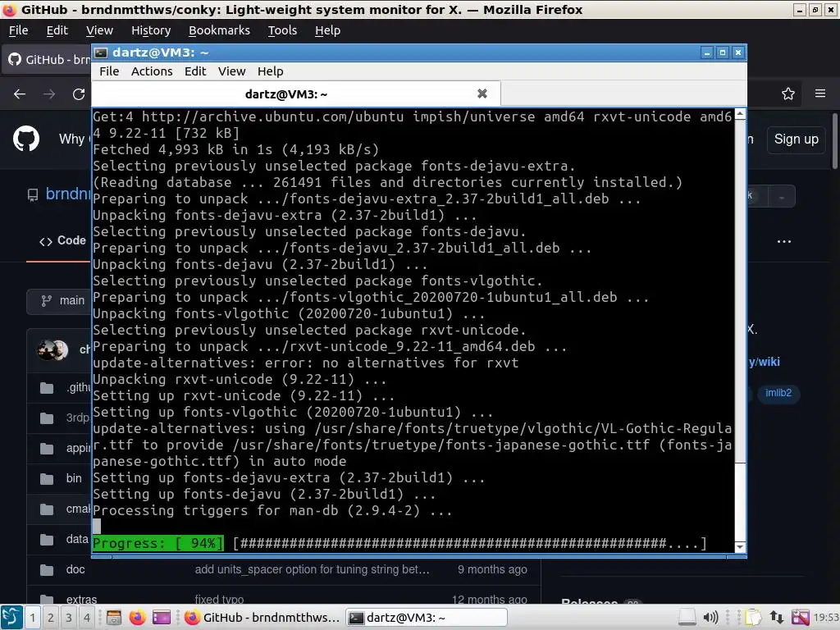Open Firefox Edit menu
The height and width of the screenshot is (630, 840).
pos(57,30)
